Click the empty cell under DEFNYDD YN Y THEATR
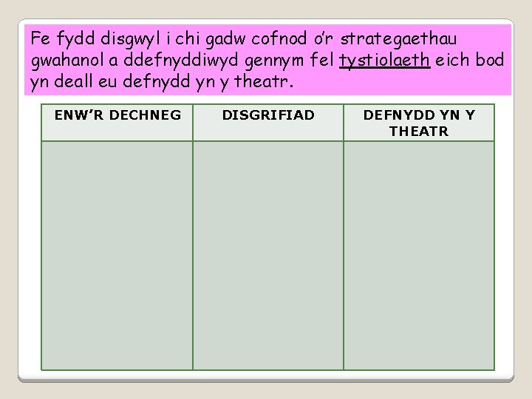This screenshot has height=399, width=532. point(419,256)
